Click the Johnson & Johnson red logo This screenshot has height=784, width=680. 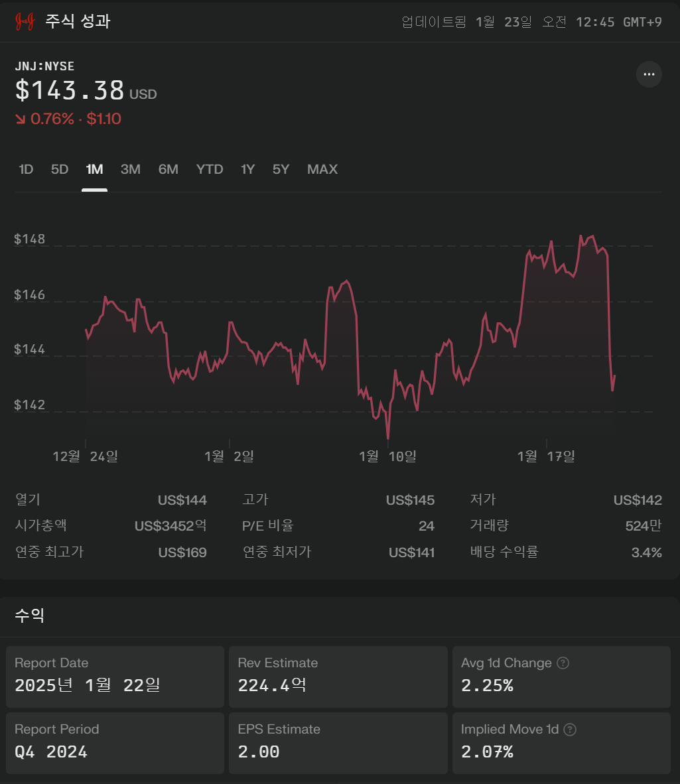click(25, 21)
